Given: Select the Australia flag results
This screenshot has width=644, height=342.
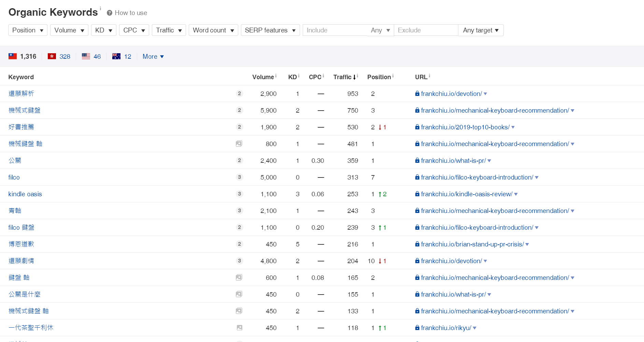Looking at the screenshot, I should [x=116, y=56].
